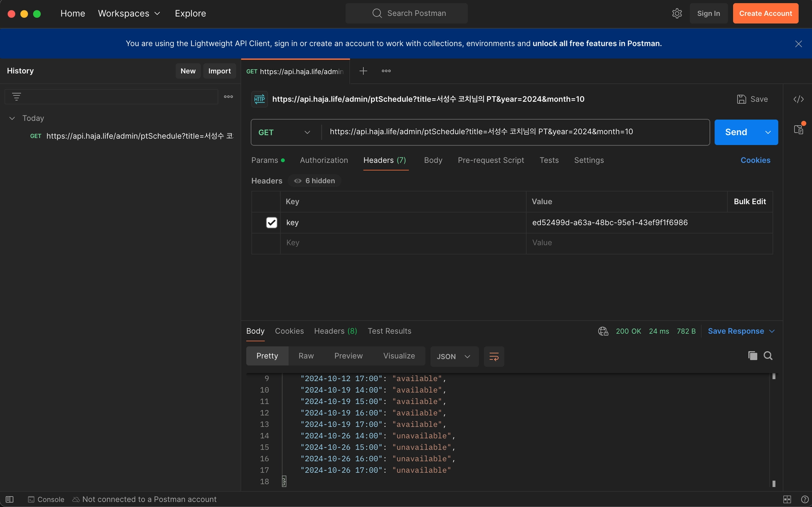
Task: Open the code snippet panel icon
Action: [x=798, y=99]
